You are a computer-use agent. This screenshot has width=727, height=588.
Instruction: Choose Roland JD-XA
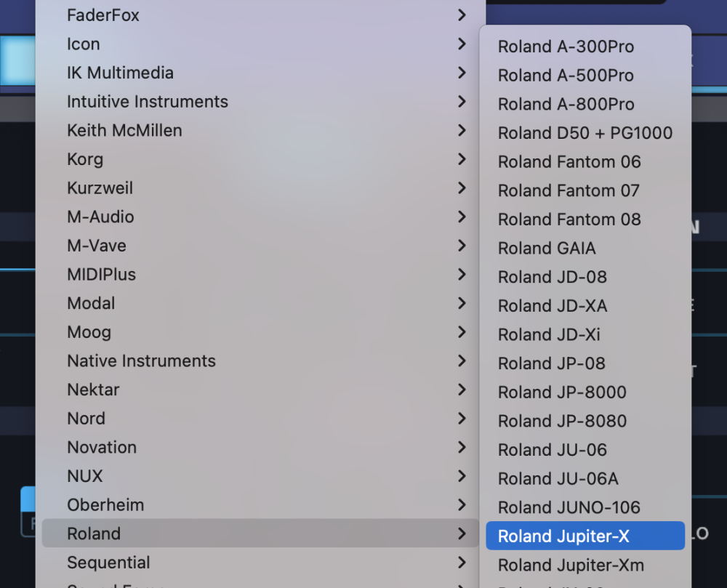click(x=585, y=306)
